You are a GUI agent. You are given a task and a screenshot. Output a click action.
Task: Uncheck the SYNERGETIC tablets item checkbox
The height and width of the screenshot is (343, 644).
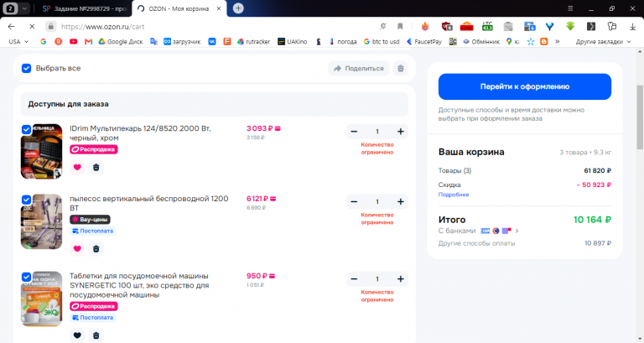click(26, 277)
